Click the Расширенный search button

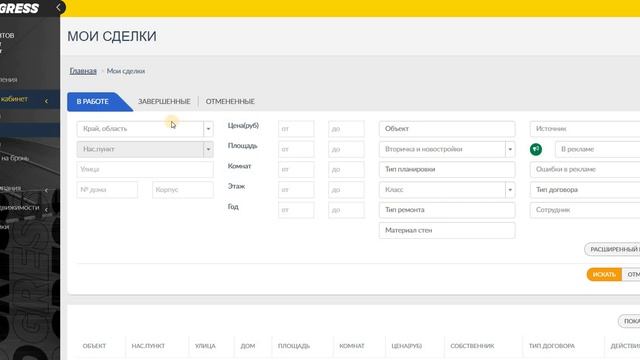coord(612,249)
